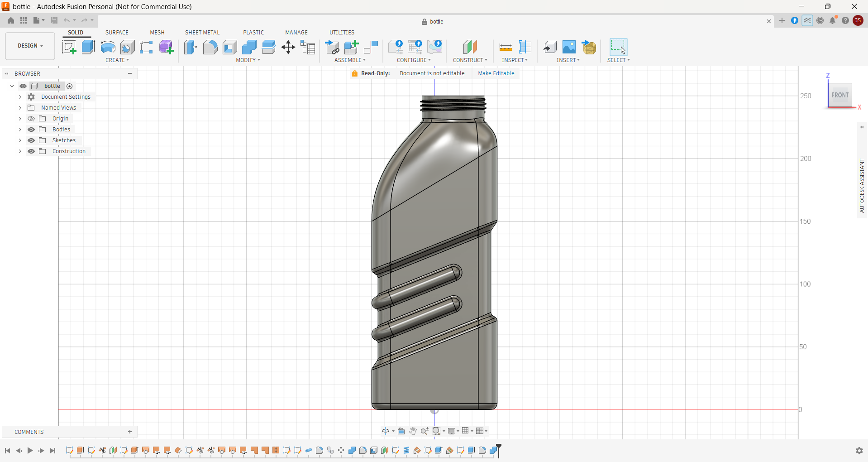This screenshot has width=868, height=462.
Task: Open the Help question mark menu
Action: click(845, 20)
